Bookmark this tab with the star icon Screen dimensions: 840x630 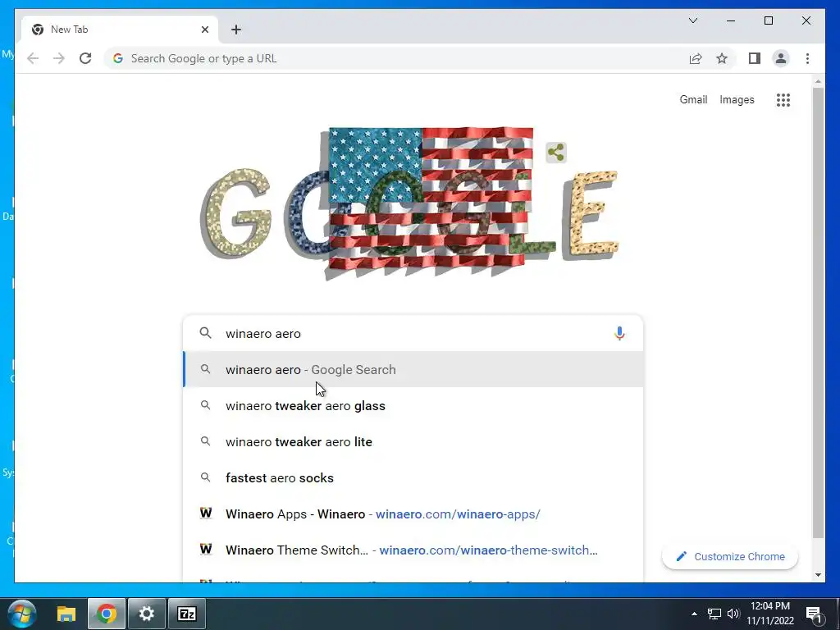[722, 58]
